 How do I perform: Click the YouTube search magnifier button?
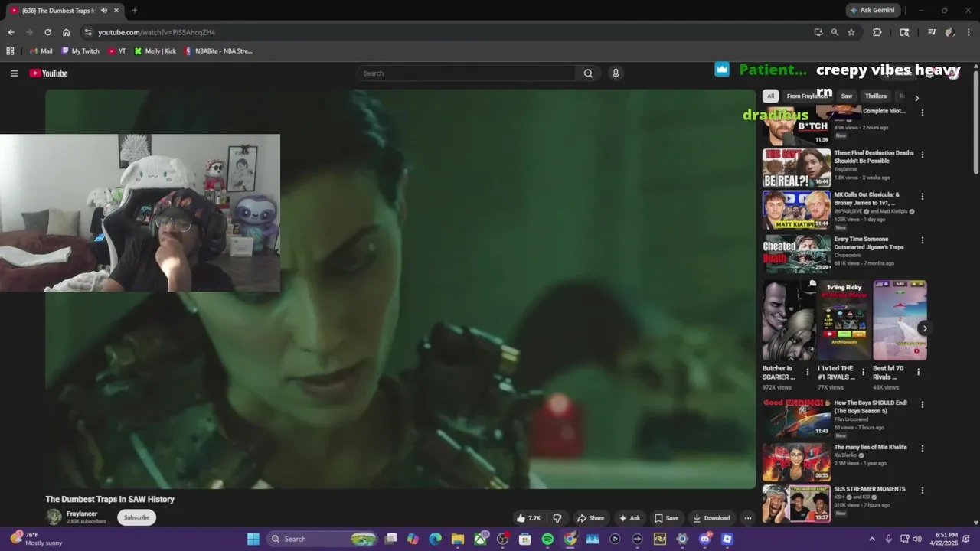[588, 73]
